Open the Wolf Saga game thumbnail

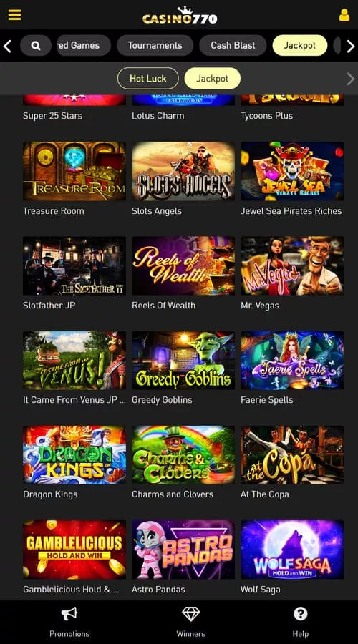292,550
